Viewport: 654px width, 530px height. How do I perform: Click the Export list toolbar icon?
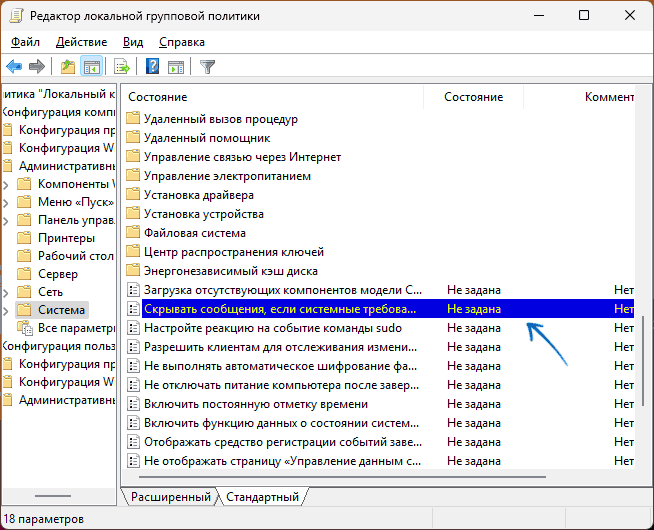point(122,67)
